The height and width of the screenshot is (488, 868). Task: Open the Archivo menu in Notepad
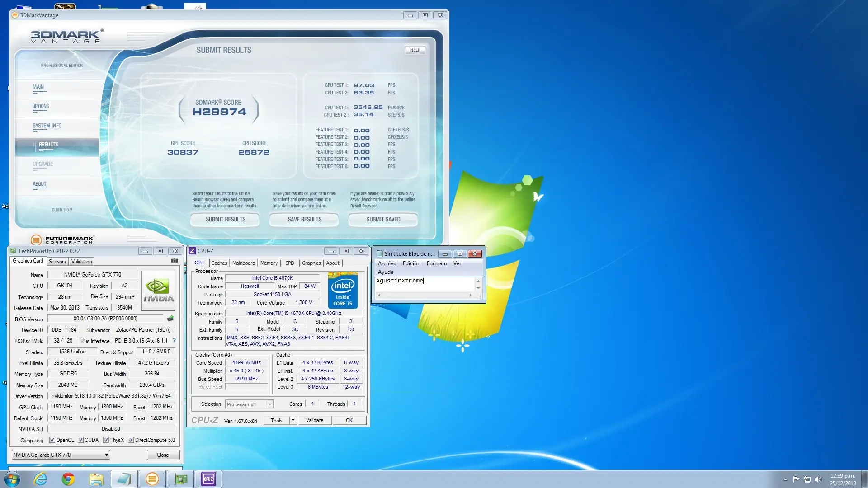(387, 263)
